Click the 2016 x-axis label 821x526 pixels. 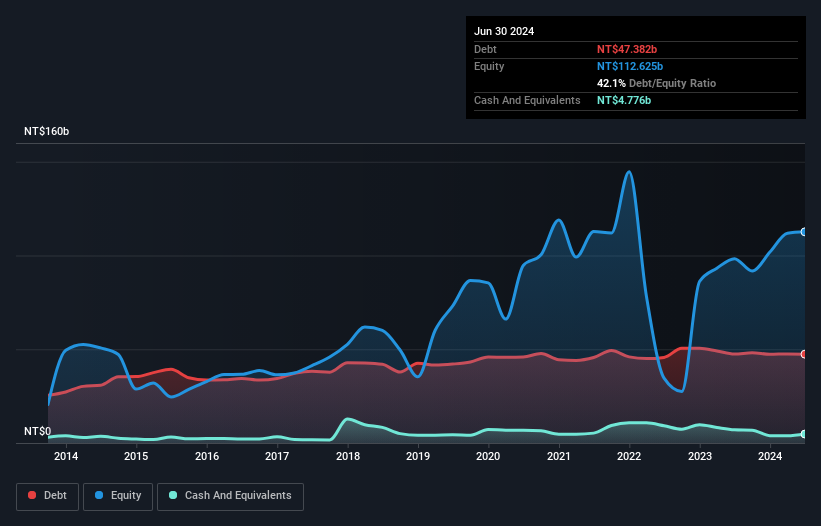click(x=207, y=456)
